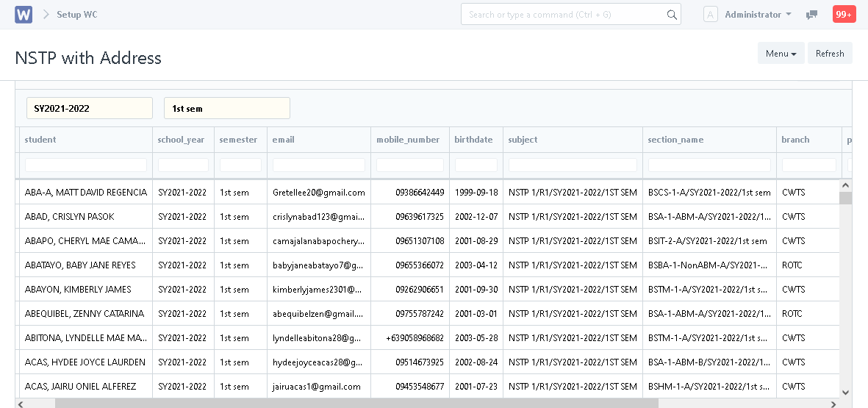868x408 pixels.
Task: Focus filter box under school_year column
Action: click(x=183, y=165)
